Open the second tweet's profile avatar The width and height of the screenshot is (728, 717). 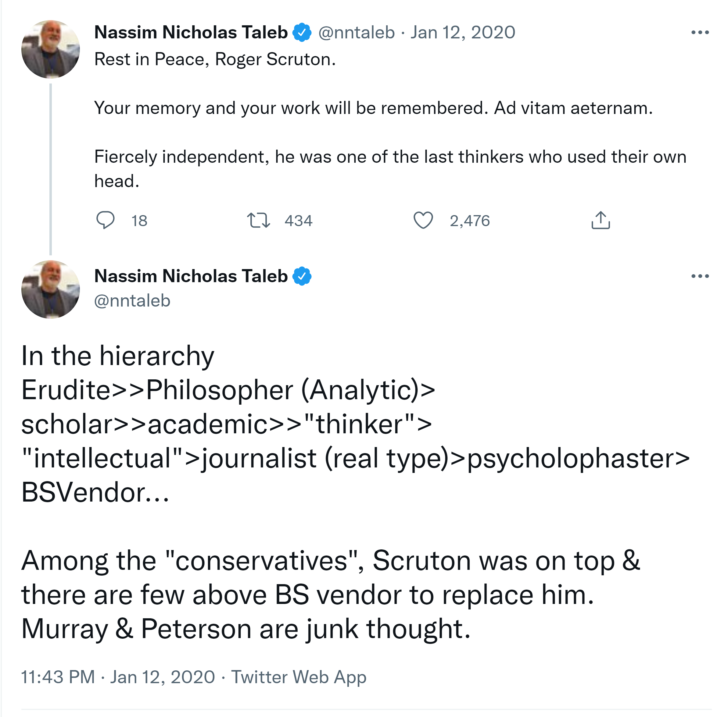point(51,289)
